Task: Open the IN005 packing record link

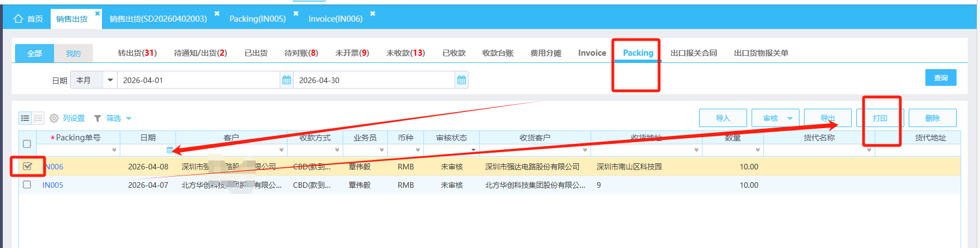Action: pyautogui.click(x=52, y=185)
